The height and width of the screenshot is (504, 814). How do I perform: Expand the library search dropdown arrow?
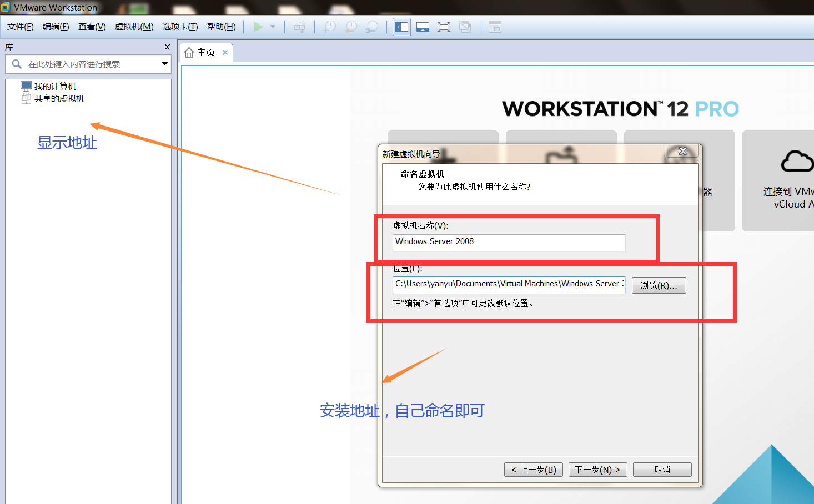pos(164,64)
